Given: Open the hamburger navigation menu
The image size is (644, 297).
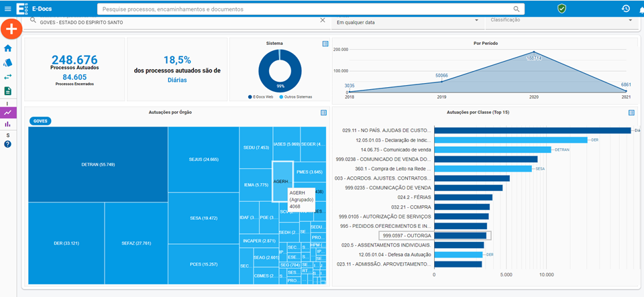Looking at the screenshot, I should 8,9.
